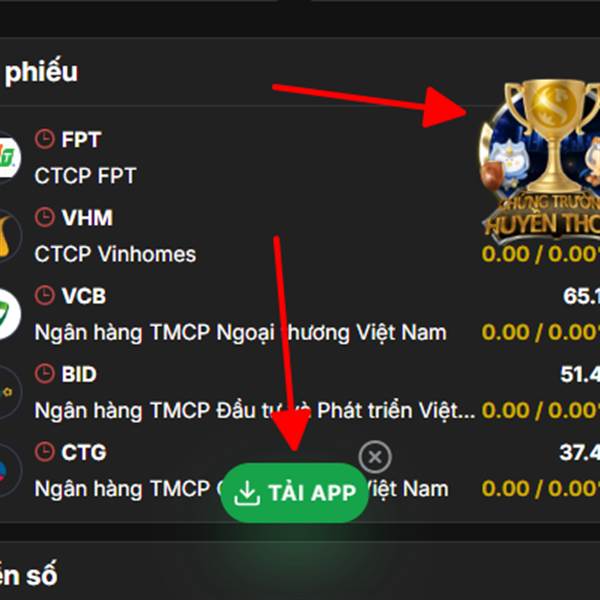Select the FPT stock ticker
This screenshot has height=600, width=600.
point(82,140)
